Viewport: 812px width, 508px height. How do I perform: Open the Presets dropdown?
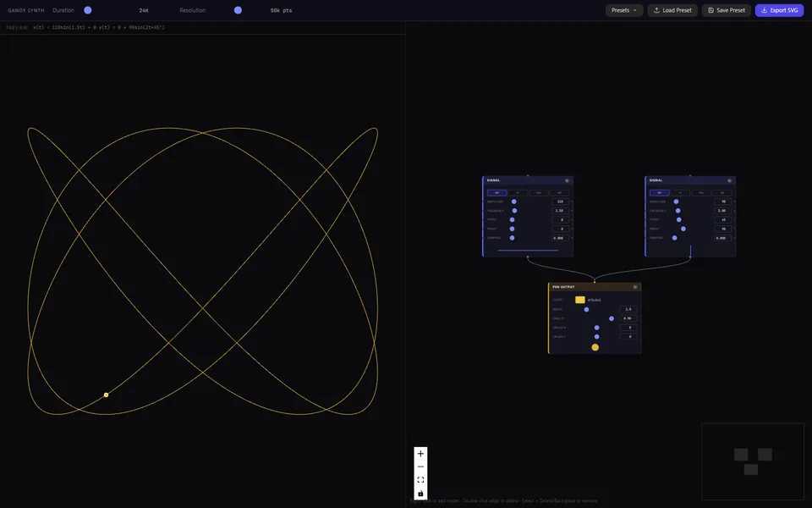[x=624, y=10]
